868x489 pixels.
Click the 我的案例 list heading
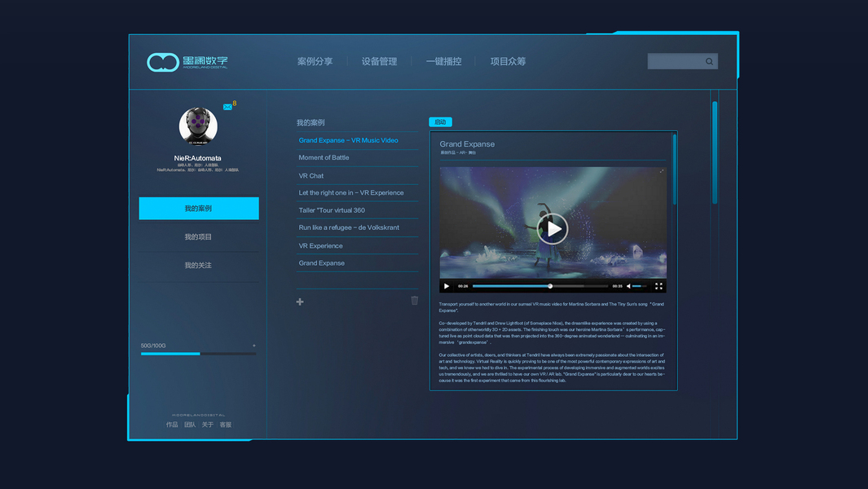coord(311,122)
